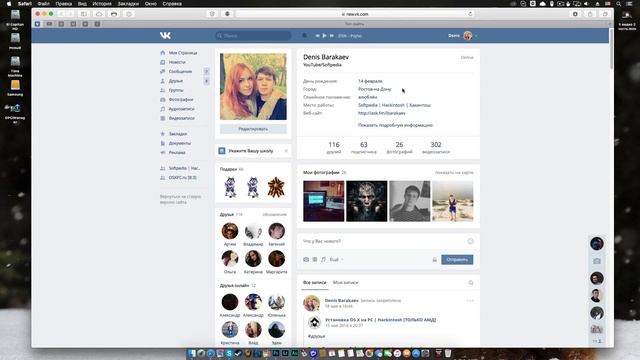Open friend Артем's avatar
This screenshot has height=360, width=640.
(230, 231)
